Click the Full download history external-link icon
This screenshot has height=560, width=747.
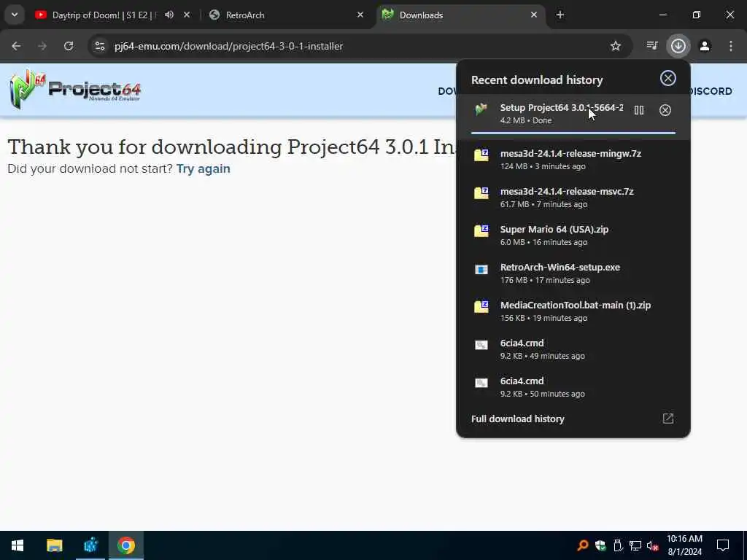click(x=668, y=419)
